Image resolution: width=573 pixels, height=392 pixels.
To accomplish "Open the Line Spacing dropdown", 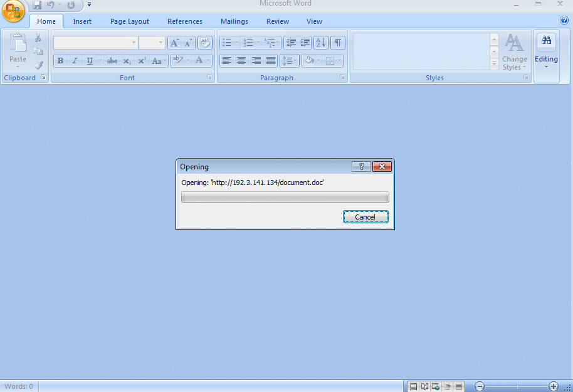I will tap(290, 61).
